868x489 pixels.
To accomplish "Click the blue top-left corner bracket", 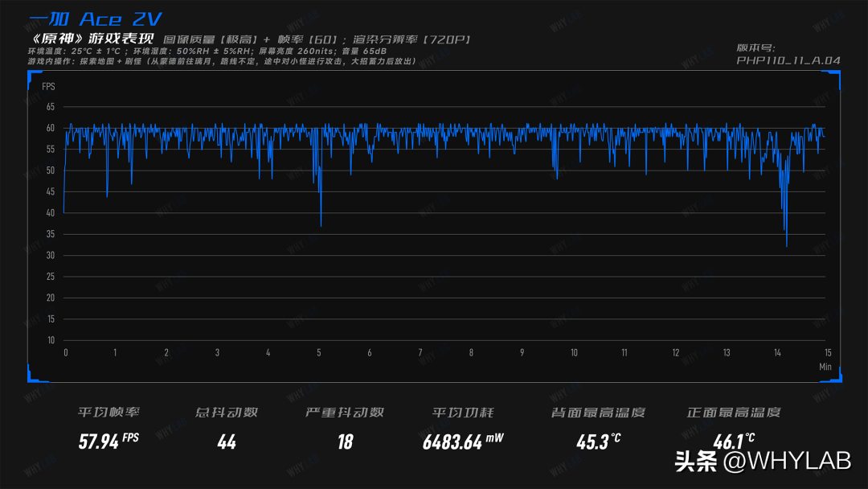I will (33, 76).
